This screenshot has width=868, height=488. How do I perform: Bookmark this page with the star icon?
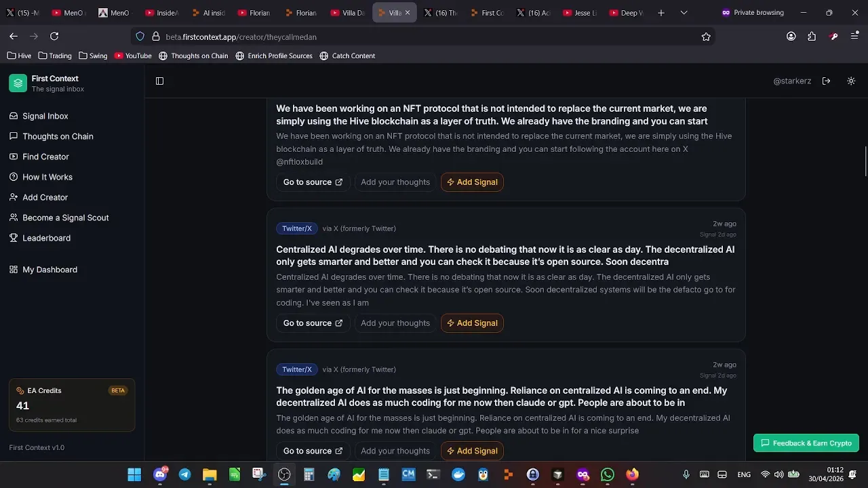click(706, 37)
